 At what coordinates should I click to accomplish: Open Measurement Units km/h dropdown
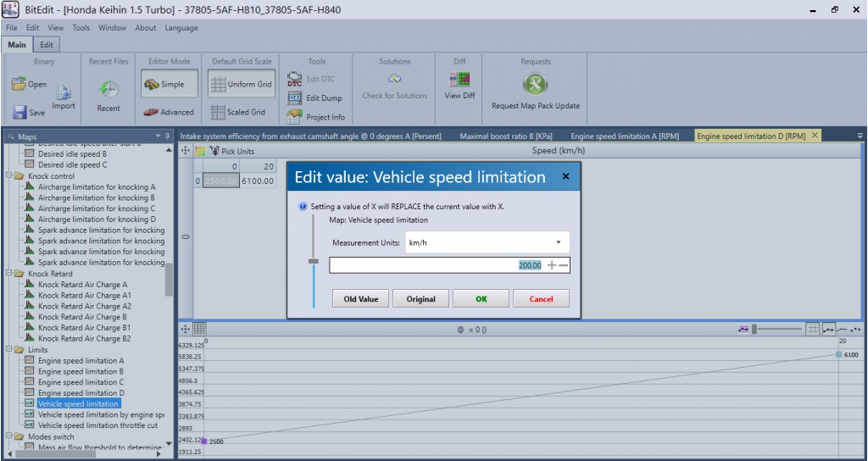[x=487, y=242]
